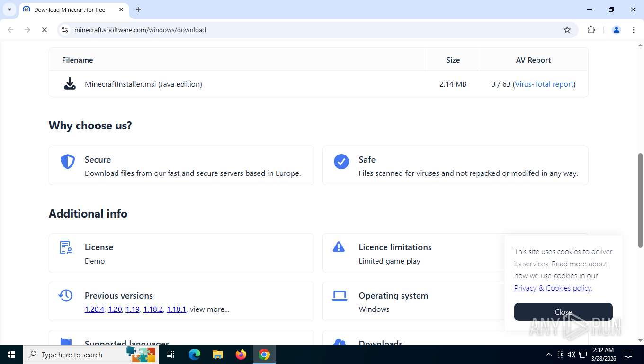644x364 pixels.
Task: Click the License document icon
Action: [66, 247]
